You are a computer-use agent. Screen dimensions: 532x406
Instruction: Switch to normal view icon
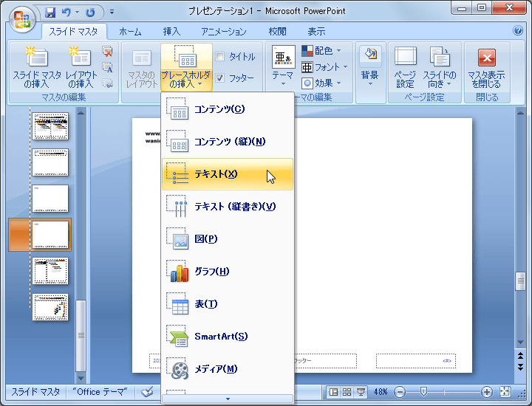[334, 392]
